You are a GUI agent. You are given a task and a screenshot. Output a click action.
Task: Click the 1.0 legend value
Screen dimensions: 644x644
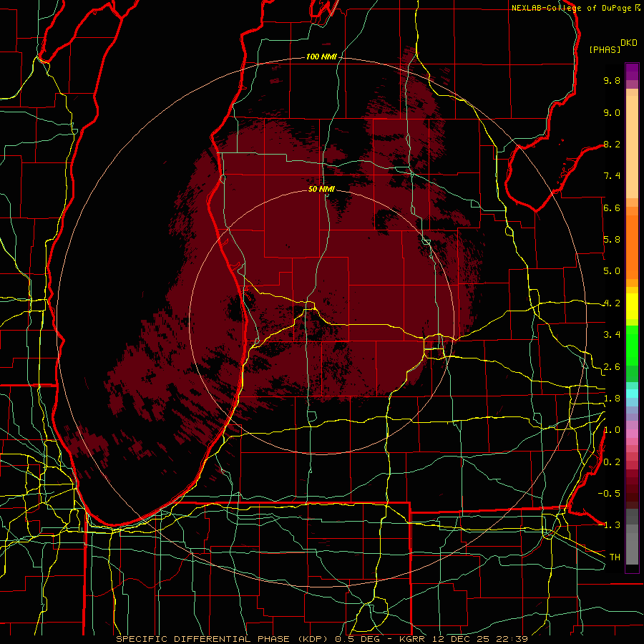point(612,430)
